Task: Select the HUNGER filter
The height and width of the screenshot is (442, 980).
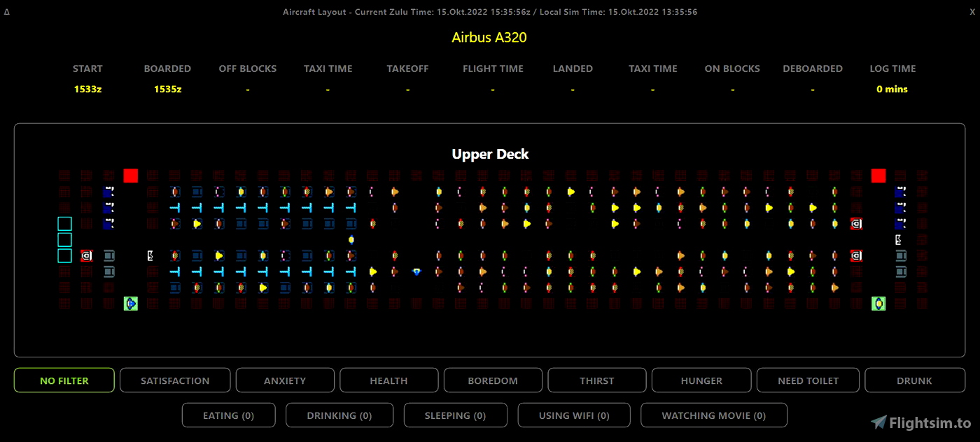Action: pos(701,380)
